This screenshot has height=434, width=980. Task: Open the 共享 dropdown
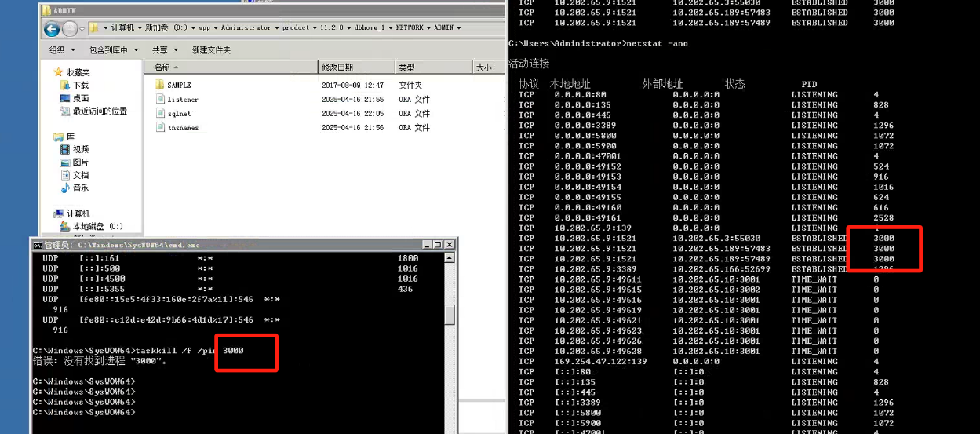pos(164,50)
